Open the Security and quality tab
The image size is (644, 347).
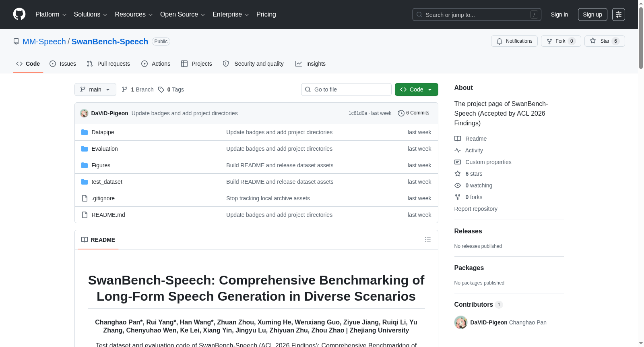pos(253,64)
